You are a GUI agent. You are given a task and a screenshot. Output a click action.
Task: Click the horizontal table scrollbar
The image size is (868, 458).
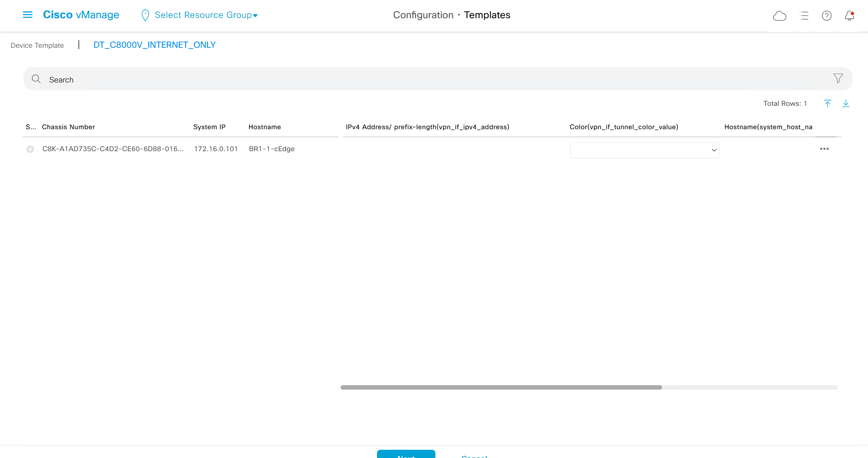pos(501,387)
